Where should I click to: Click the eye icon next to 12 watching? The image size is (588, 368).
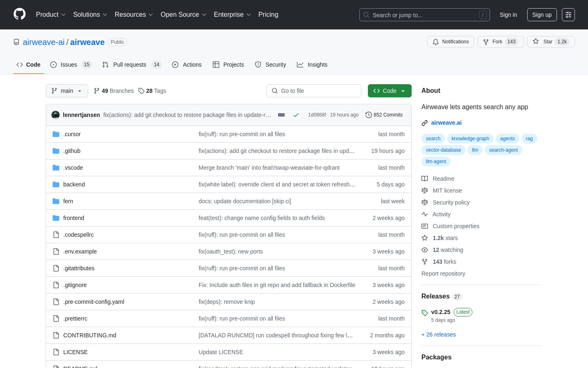[425, 250]
